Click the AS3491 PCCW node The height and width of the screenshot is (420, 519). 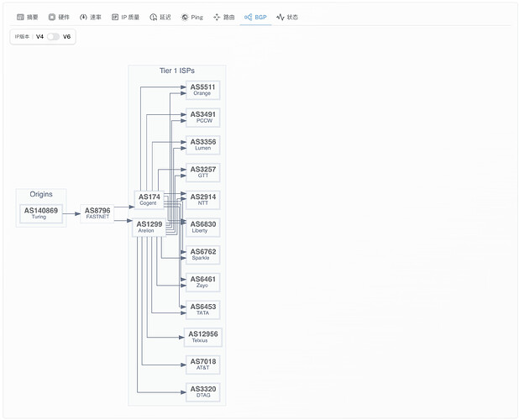(x=203, y=118)
